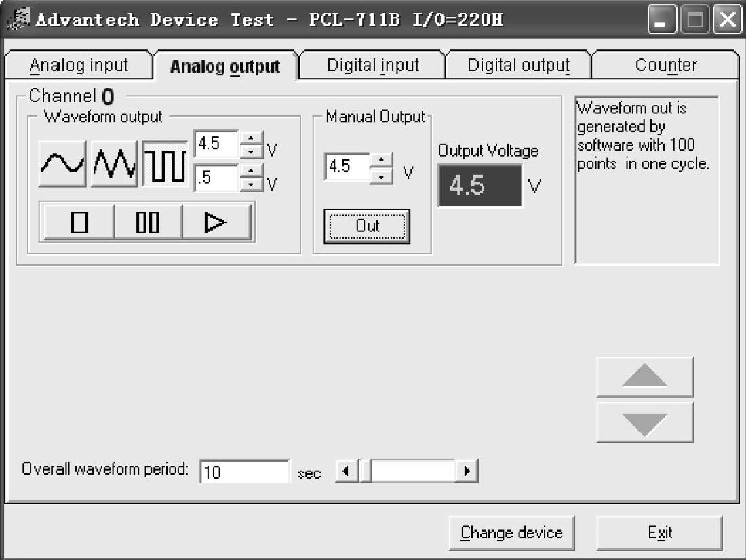Image resolution: width=746 pixels, height=560 pixels.
Task: Focus the waveform low voltage field .5
Action: point(217,178)
